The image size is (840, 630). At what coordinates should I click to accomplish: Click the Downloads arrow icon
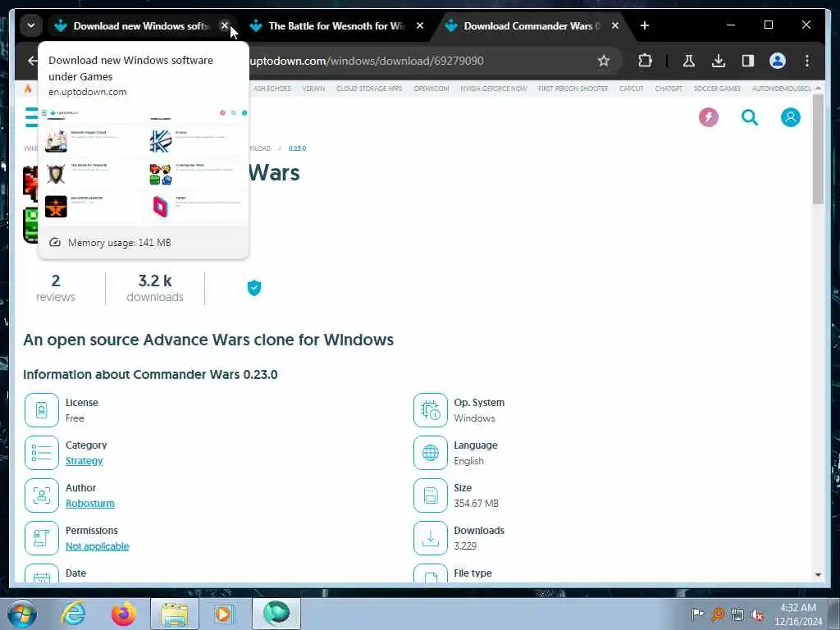[x=430, y=538]
